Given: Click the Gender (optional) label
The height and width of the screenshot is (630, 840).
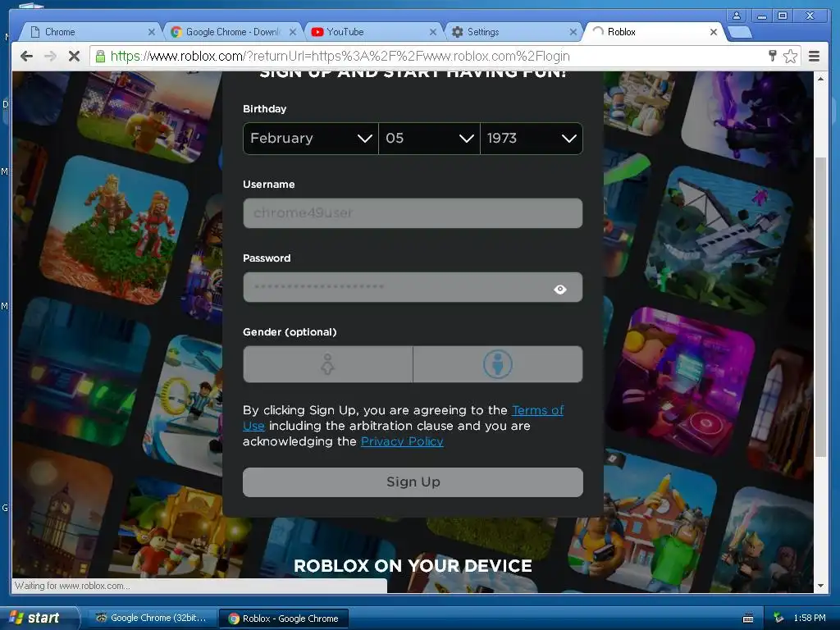Looking at the screenshot, I should pos(290,332).
